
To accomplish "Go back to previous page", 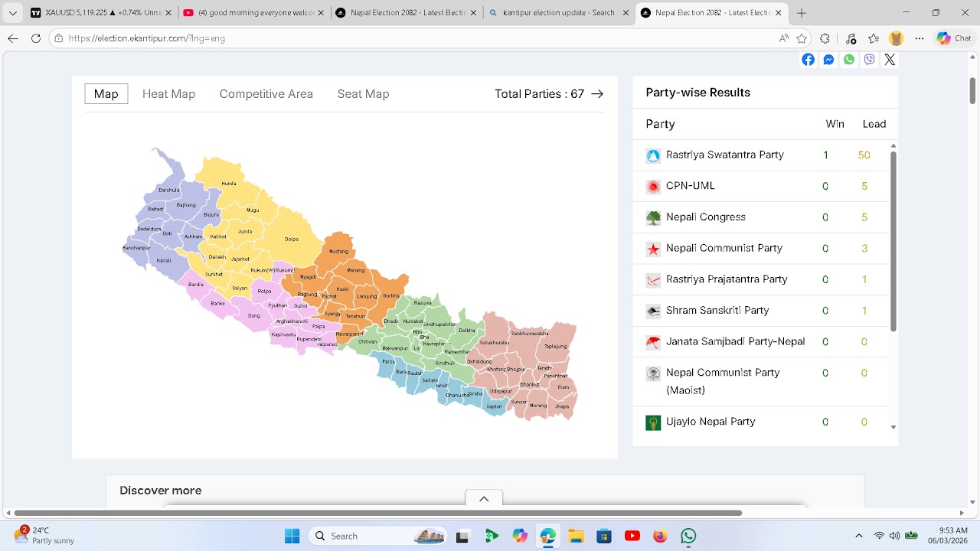I will click(13, 38).
